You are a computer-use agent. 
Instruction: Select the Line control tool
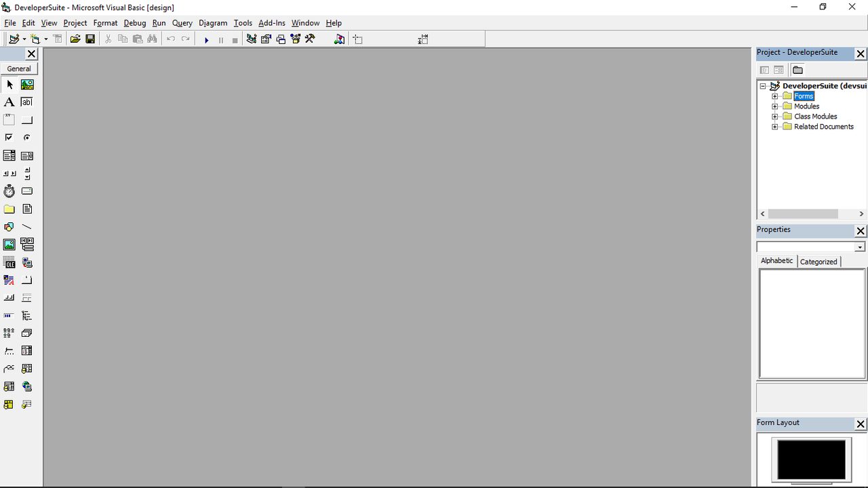pos(27,227)
